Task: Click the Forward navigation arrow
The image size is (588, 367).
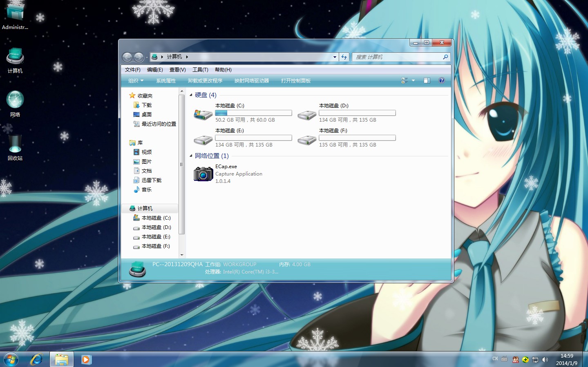Action: point(139,57)
